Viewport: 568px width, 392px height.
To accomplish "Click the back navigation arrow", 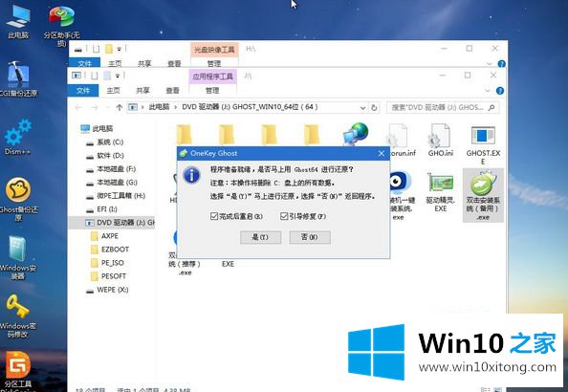I will pyautogui.click(x=78, y=108).
